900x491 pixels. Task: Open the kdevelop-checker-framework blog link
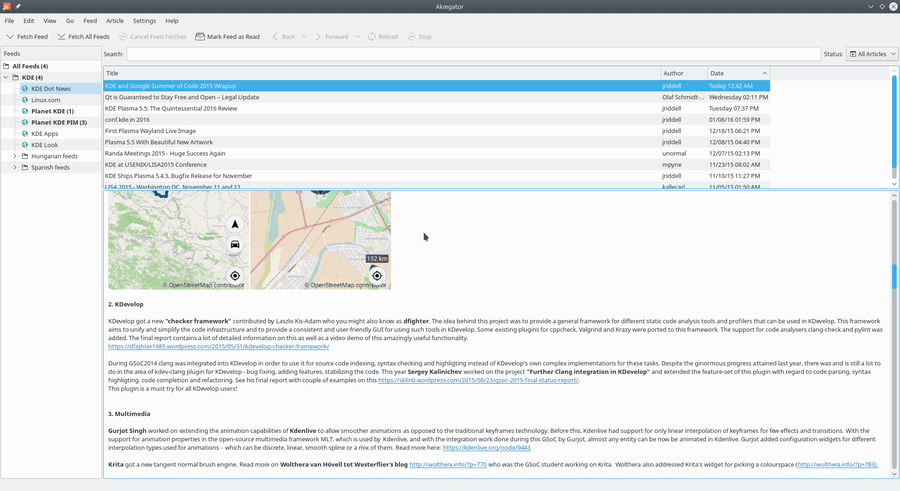tap(218, 346)
